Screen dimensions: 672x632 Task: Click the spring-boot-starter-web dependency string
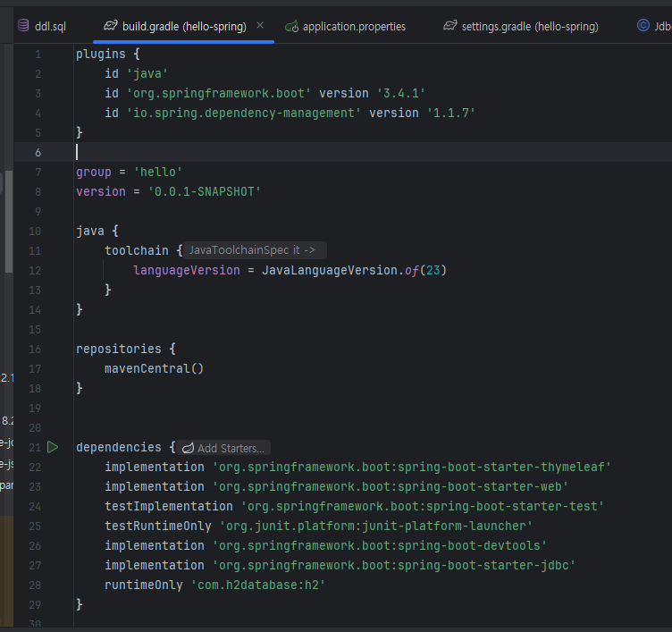(x=390, y=486)
